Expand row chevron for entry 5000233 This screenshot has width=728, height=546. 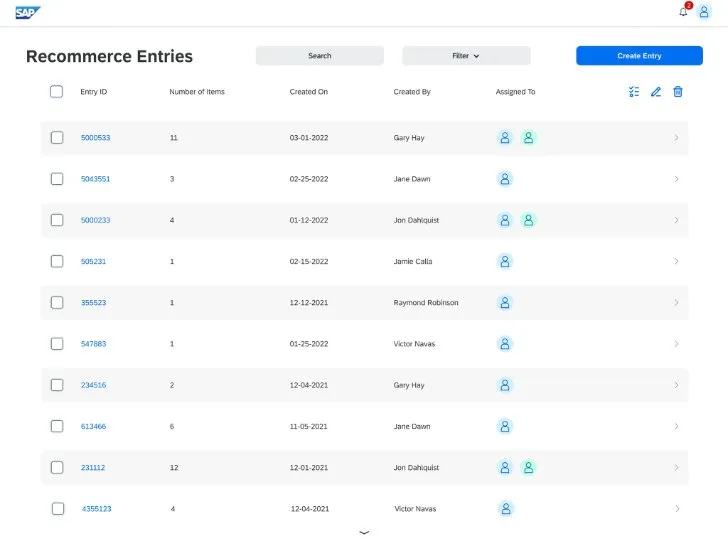click(x=676, y=220)
